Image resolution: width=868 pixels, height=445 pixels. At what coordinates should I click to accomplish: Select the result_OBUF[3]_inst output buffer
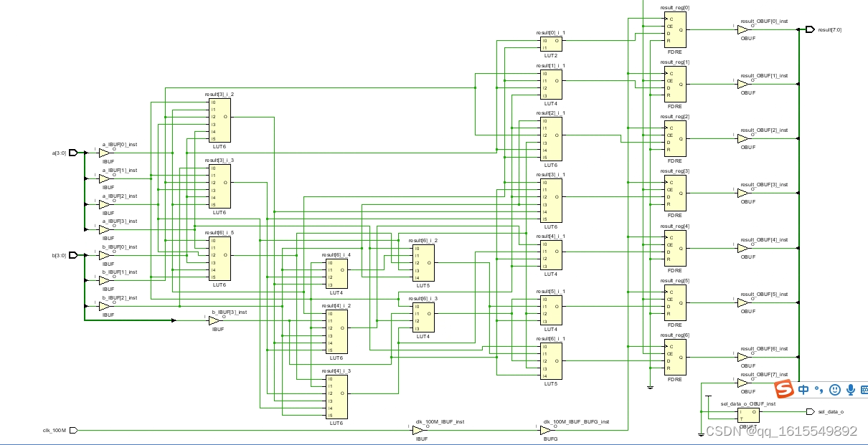(742, 193)
